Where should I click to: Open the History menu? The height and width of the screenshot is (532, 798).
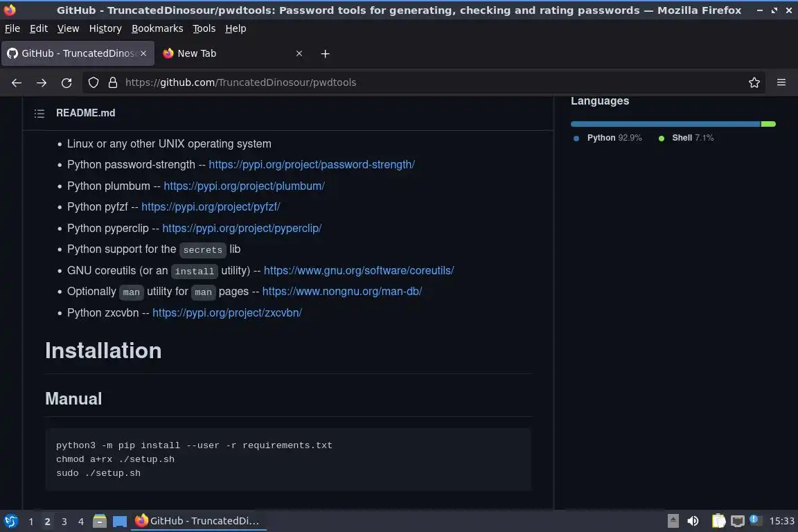point(105,28)
